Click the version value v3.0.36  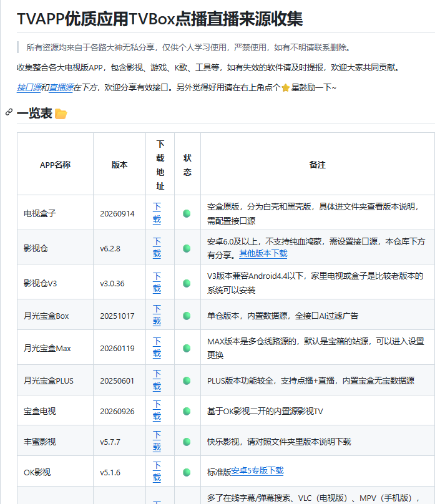112,283
